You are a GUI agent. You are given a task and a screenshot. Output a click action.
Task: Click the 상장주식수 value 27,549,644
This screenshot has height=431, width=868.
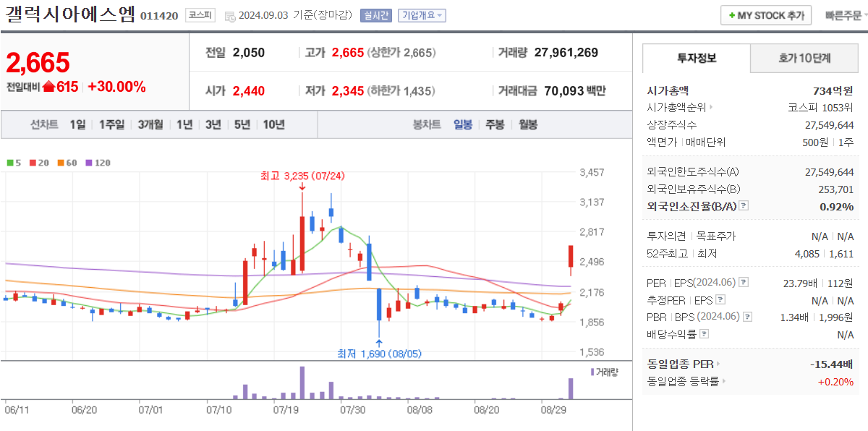(829, 125)
